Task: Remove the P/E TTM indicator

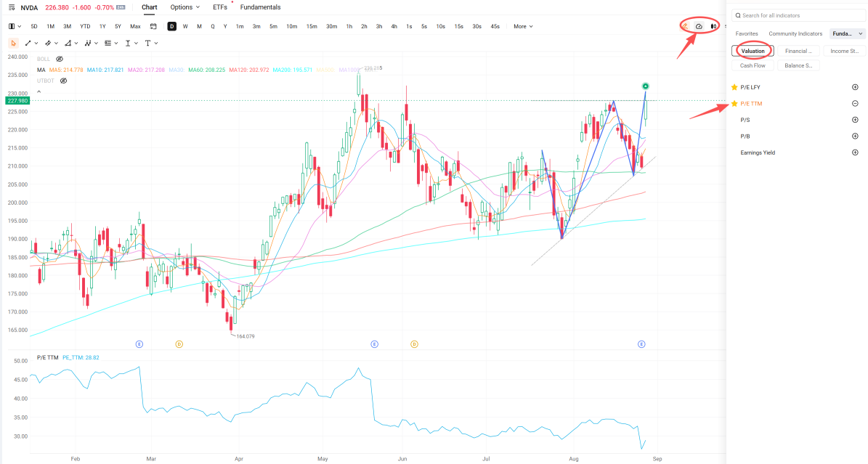Action: pyautogui.click(x=855, y=104)
